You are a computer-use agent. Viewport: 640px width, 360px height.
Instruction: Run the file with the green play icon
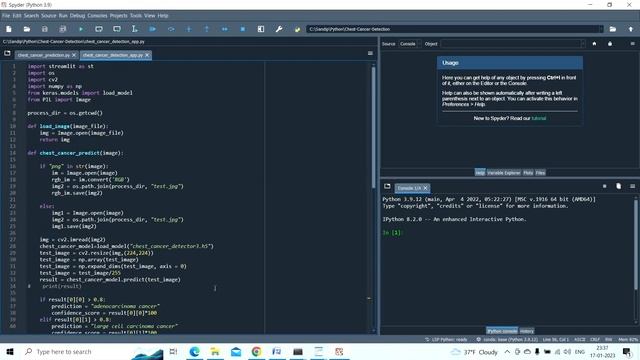click(81, 29)
